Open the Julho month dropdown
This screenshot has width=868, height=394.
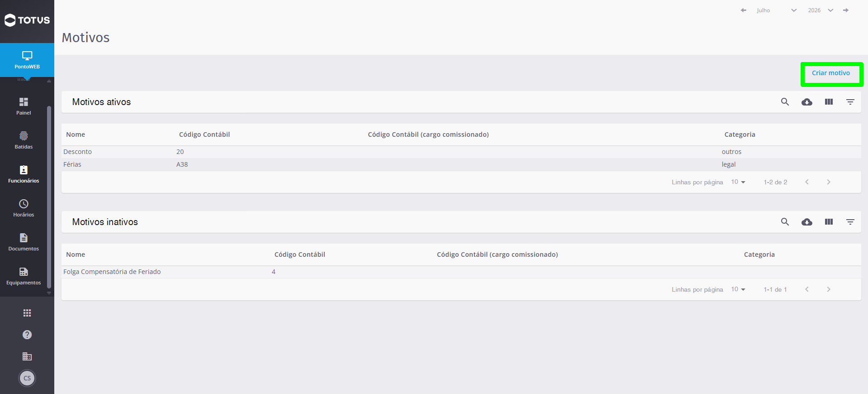(x=777, y=10)
